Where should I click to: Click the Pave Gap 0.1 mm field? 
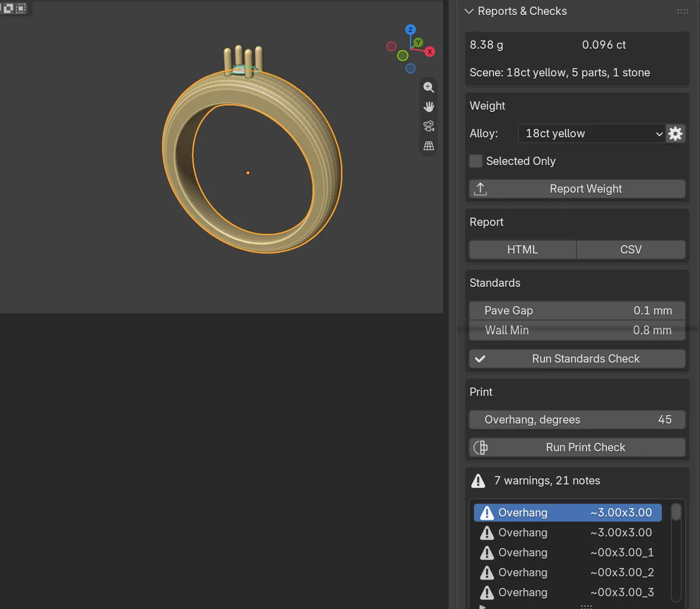coord(577,311)
